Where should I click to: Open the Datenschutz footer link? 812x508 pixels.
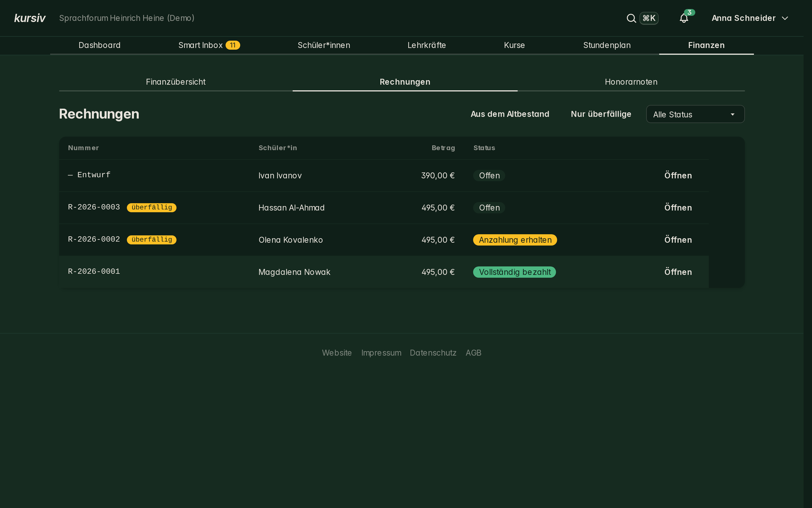coord(433,353)
